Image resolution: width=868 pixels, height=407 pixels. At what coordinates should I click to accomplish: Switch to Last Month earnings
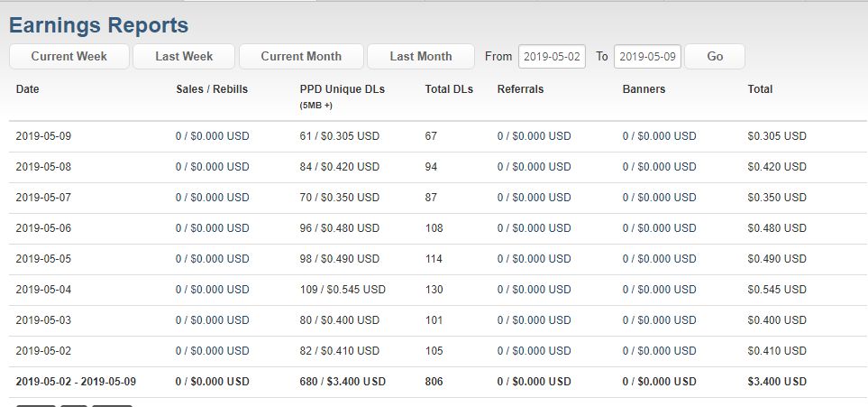[x=421, y=56]
